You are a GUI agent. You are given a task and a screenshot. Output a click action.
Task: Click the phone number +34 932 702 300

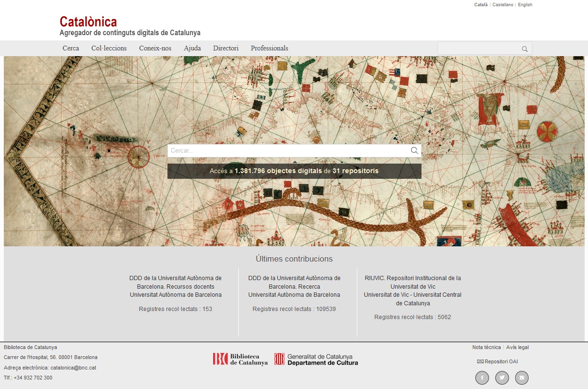pos(34,378)
